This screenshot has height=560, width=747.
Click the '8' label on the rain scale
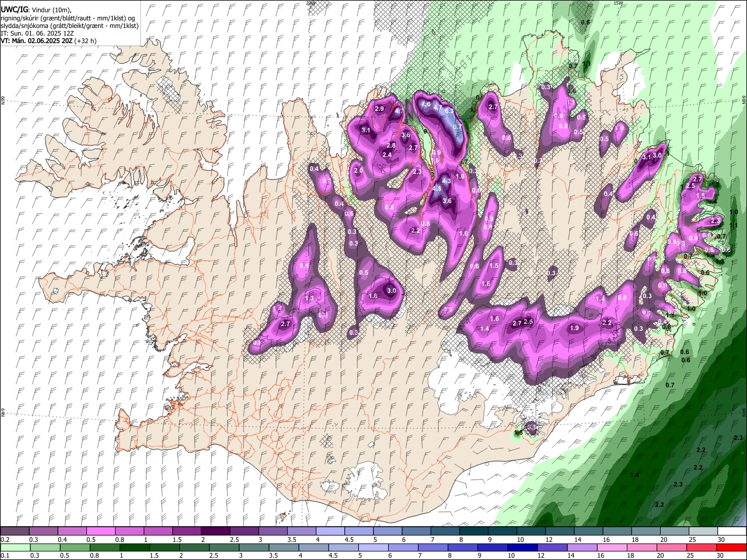pos(450,555)
